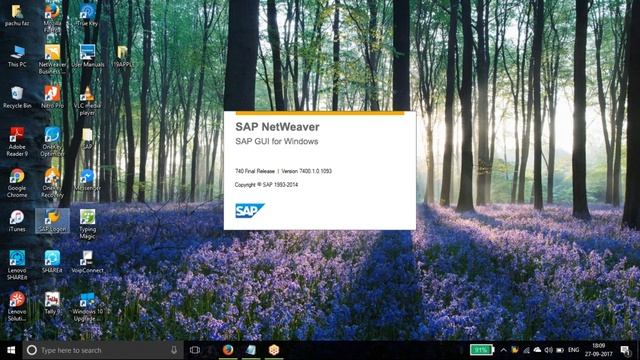Open the Recycle Bin
Image resolution: width=640 pixels, height=360 pixels.
coord(17,97)
